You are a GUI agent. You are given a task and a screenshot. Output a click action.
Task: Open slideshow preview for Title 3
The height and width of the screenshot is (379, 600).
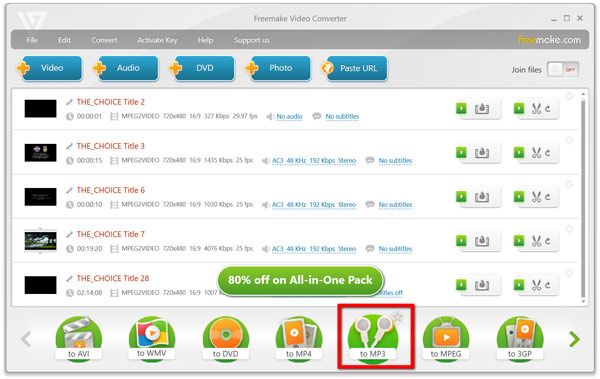478,153
